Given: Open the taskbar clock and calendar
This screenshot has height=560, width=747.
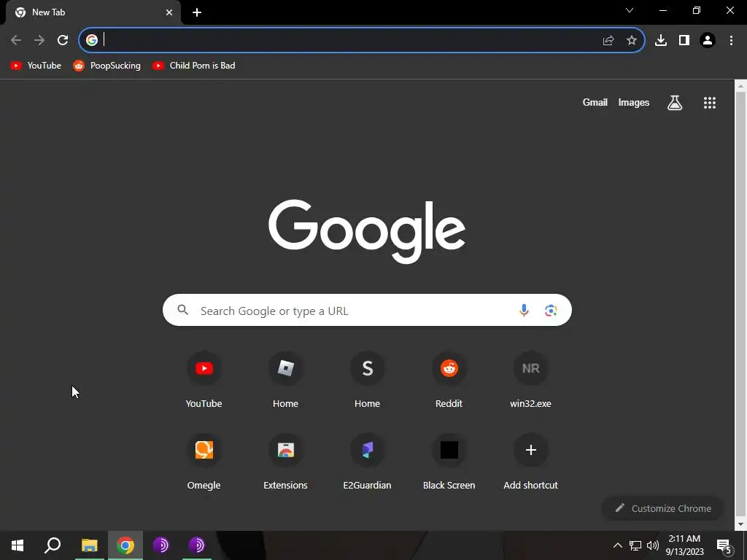Looking at the screenshot, I should (684, 545).
